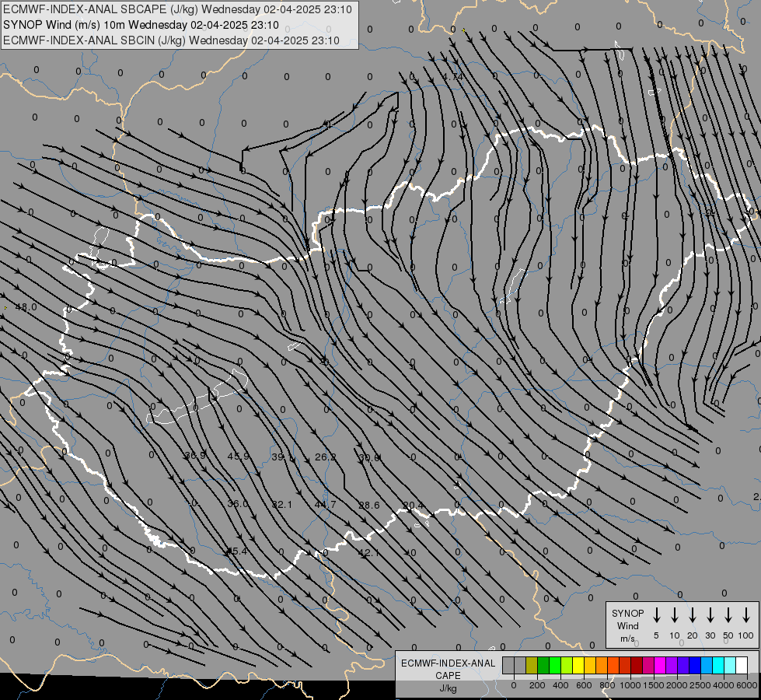This screenshot has height=700, width=761.
Task: Click the SBCIN title line in header
Action: click(x=171, y=40)
